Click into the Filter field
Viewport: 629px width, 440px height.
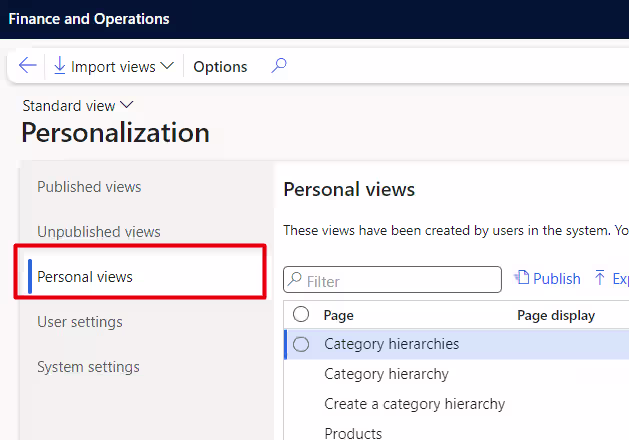click(x=392, y=280)
